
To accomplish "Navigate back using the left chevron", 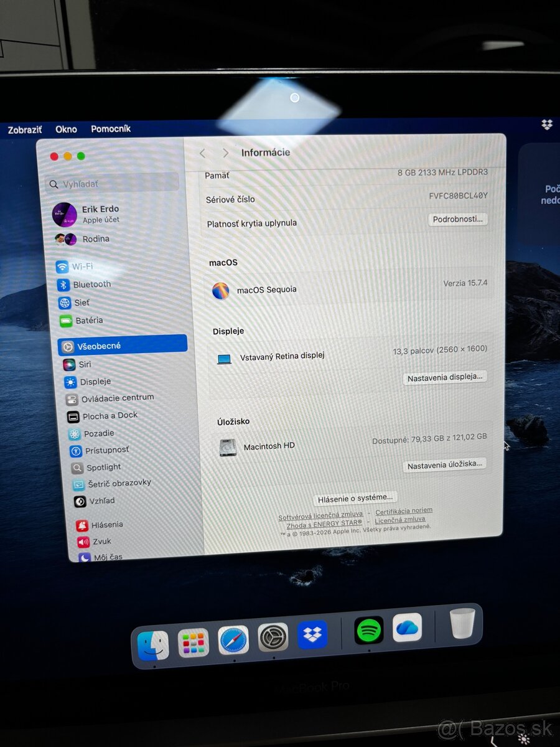I will pyautogui.click(x=202, y=153).
